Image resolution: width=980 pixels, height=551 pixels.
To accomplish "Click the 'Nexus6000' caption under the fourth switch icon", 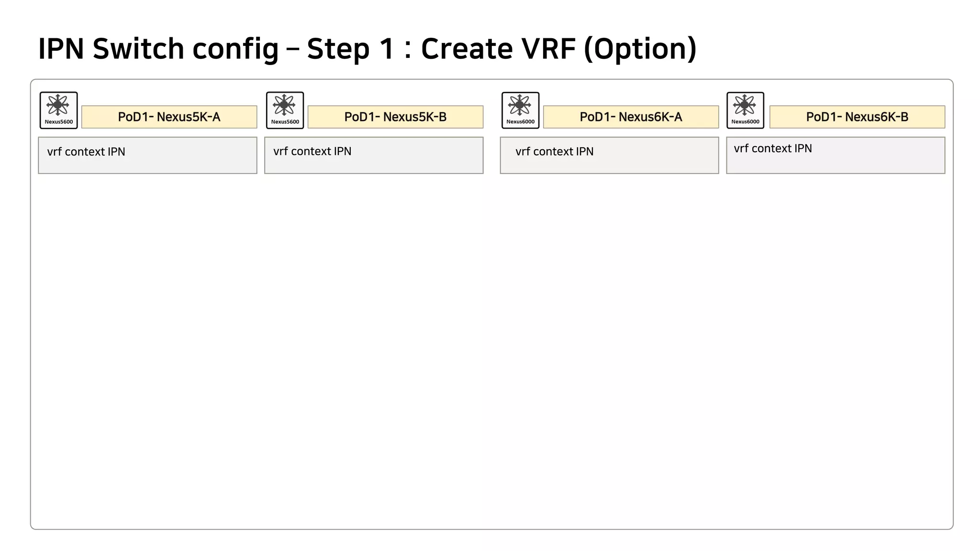I will tap(745, 122).
